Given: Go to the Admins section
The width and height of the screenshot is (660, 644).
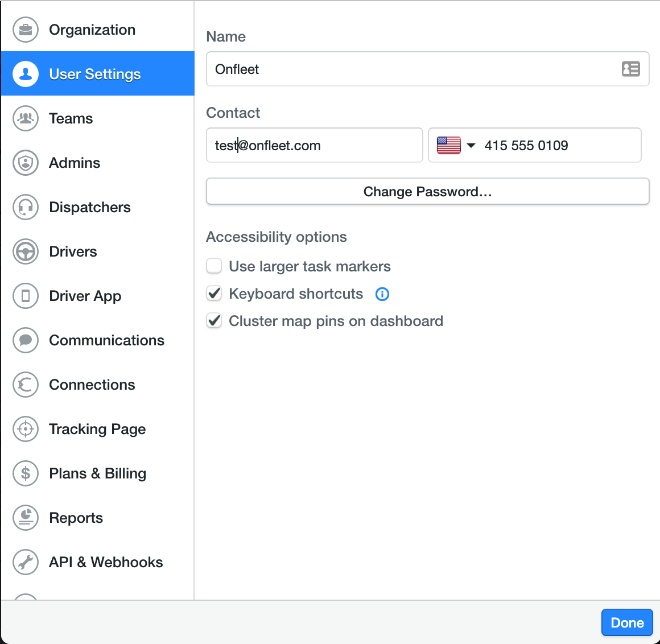Looking at the screenshot, I should pos(98,163).
